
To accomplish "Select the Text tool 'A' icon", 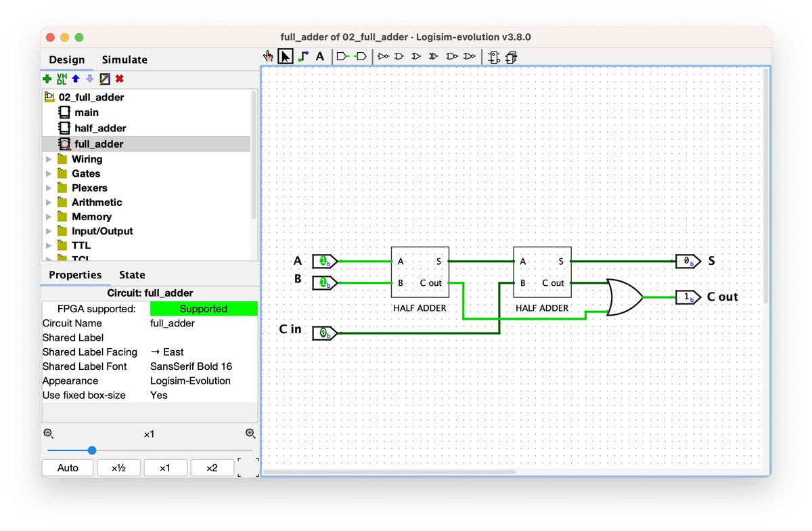I will tap(320, 56).
